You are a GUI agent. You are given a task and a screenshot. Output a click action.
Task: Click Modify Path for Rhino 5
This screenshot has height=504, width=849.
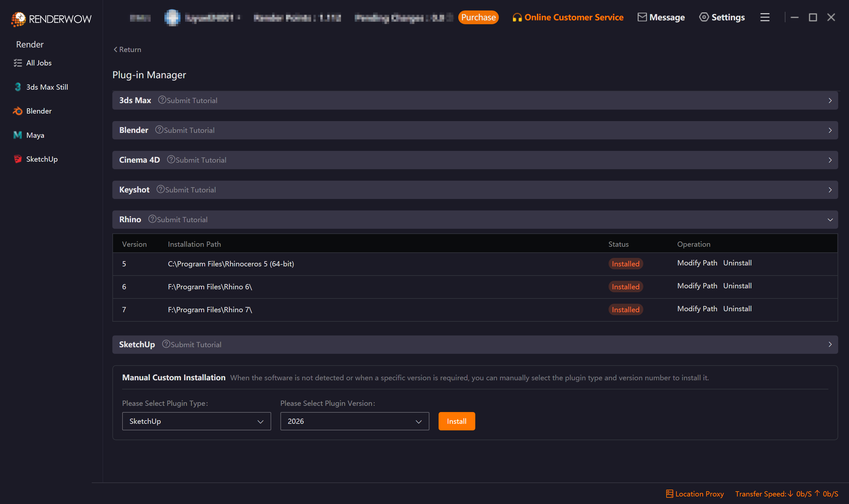pos(697,263)
